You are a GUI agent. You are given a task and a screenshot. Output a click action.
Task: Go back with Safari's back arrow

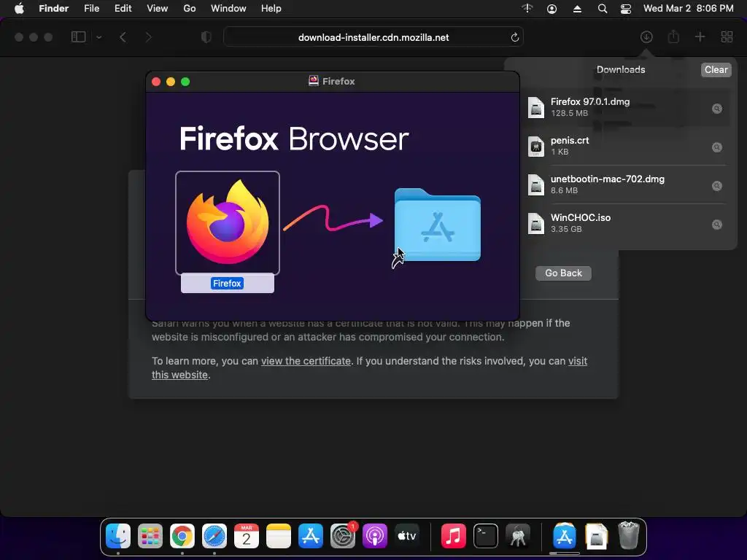coord(123,36)
